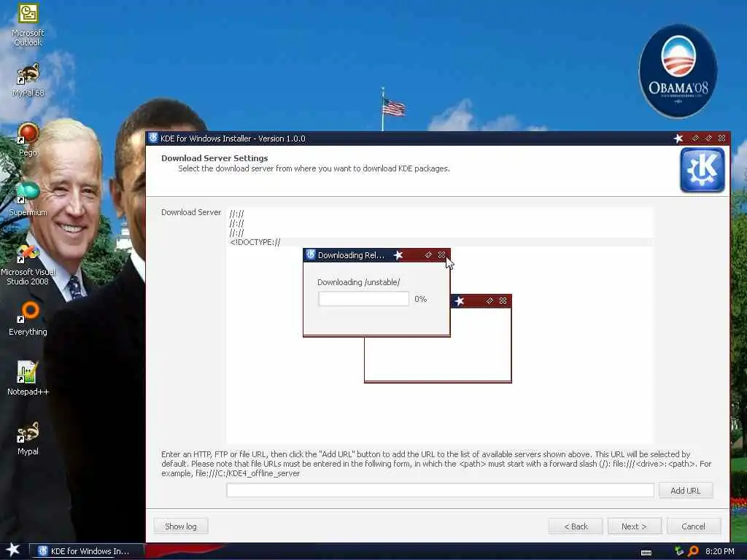Cancel the KDE installer
Screen dimensions: 747x560
point(693,526)
